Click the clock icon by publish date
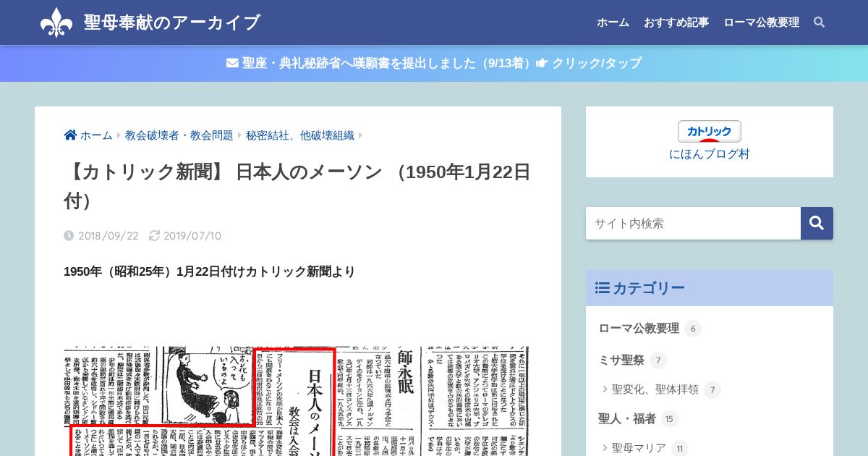Viewport: 868px width, 456px height. coord(69,235)
